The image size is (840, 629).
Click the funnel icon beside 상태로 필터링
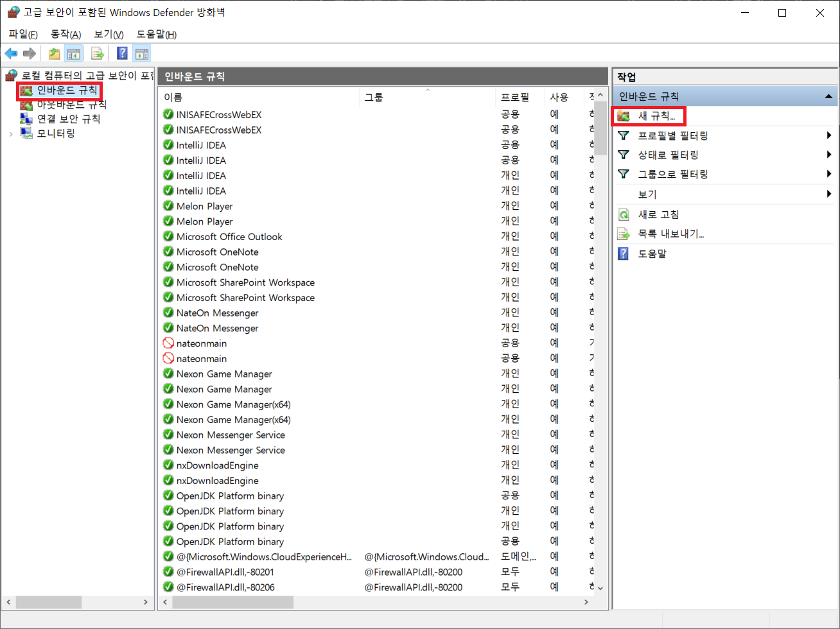coord(624,155)
